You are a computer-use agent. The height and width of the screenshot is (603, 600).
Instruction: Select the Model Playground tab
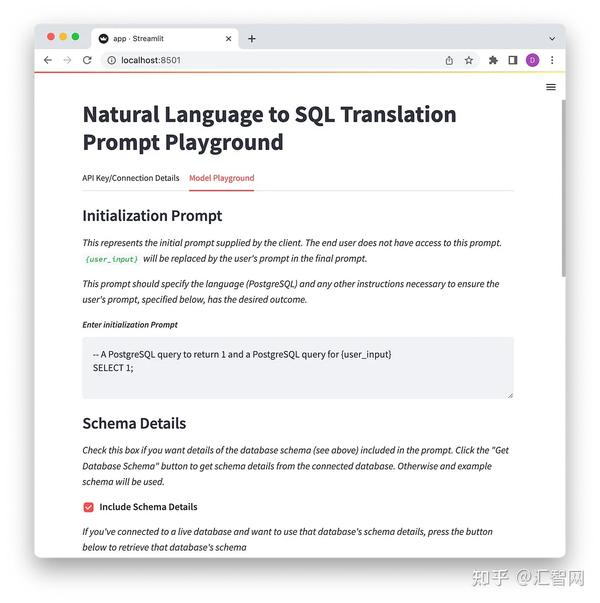coord(222,178)
